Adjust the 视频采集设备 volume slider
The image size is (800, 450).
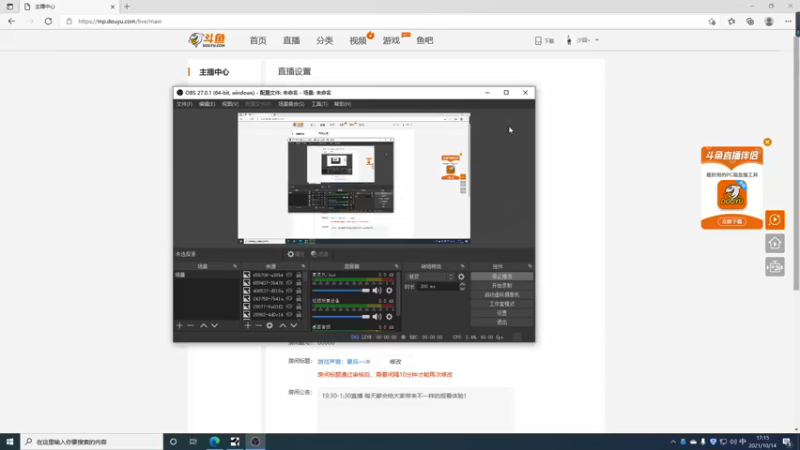coord(341,316)
